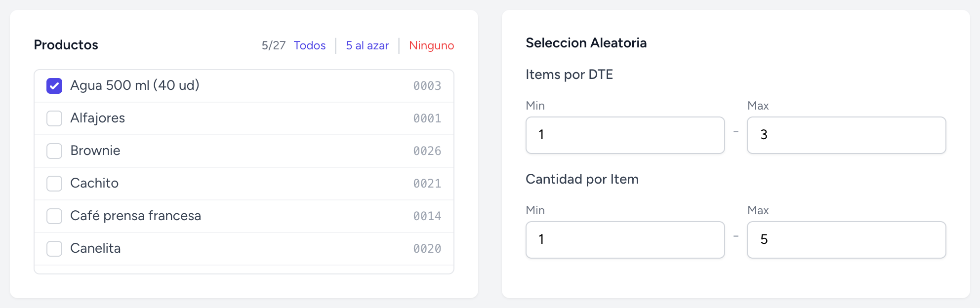Check the Café prensa francesa checkbox
Image resolution: width=980 pixels, height=308 pixels.
coord(54,216)
